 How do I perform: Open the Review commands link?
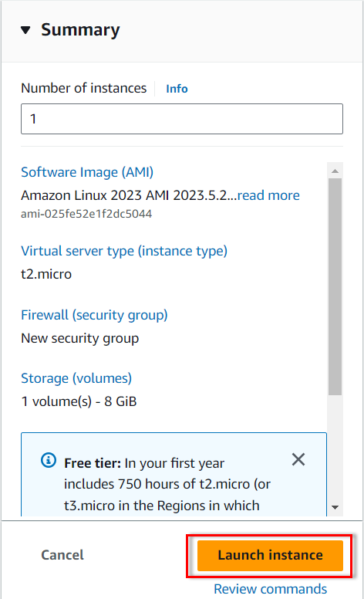pyautogui.click(x=270, y=589)
